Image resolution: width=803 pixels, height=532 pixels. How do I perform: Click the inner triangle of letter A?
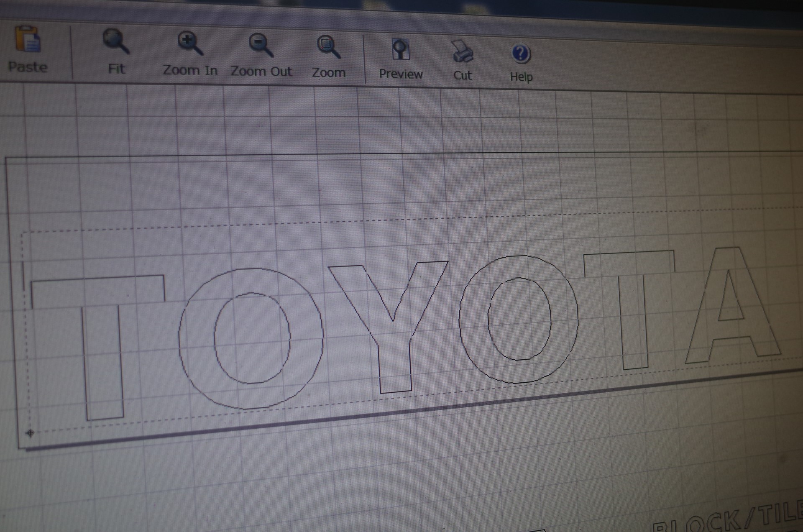tap(731, 305)
